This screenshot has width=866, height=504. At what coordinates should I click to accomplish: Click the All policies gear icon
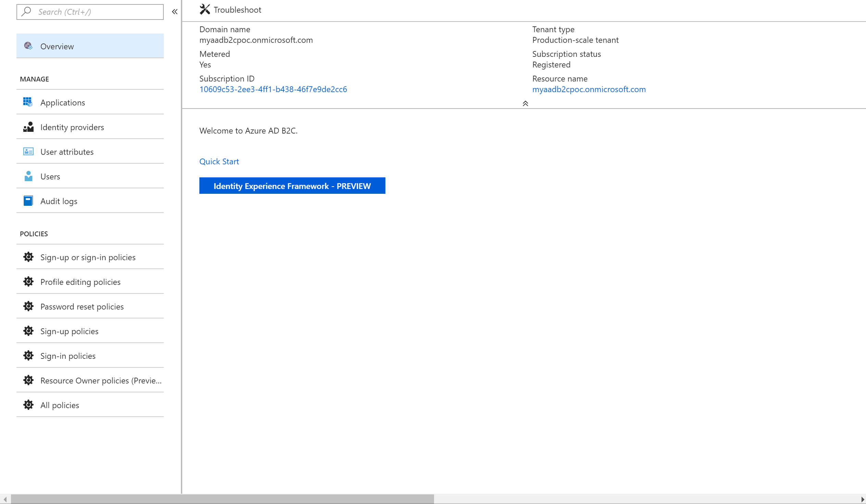pos(28,405)
